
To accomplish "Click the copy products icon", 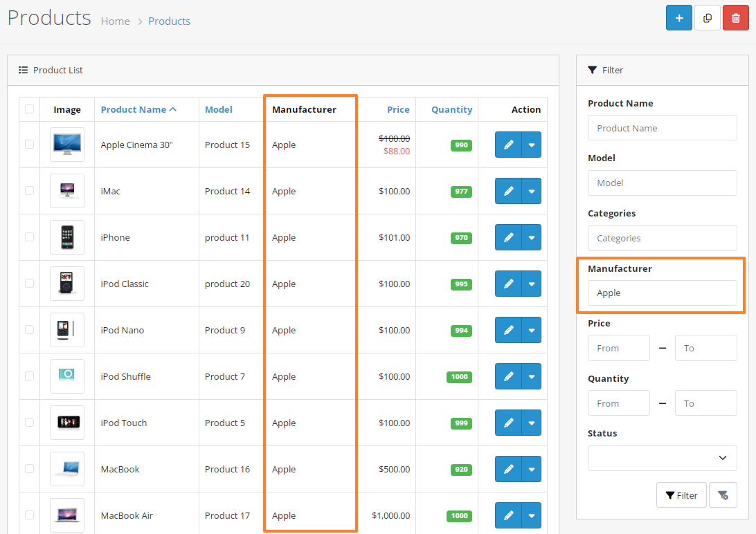I will (708, 18).
